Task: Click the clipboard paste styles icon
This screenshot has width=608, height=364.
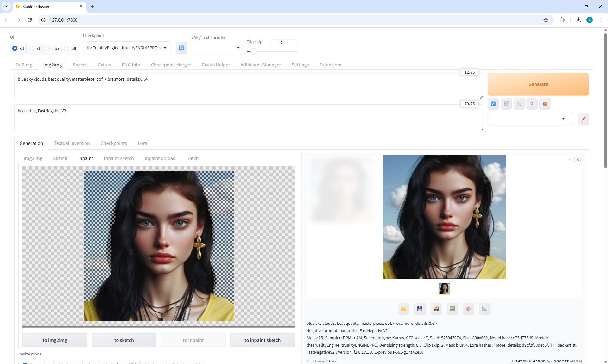Action: click(x=519, y=104)
